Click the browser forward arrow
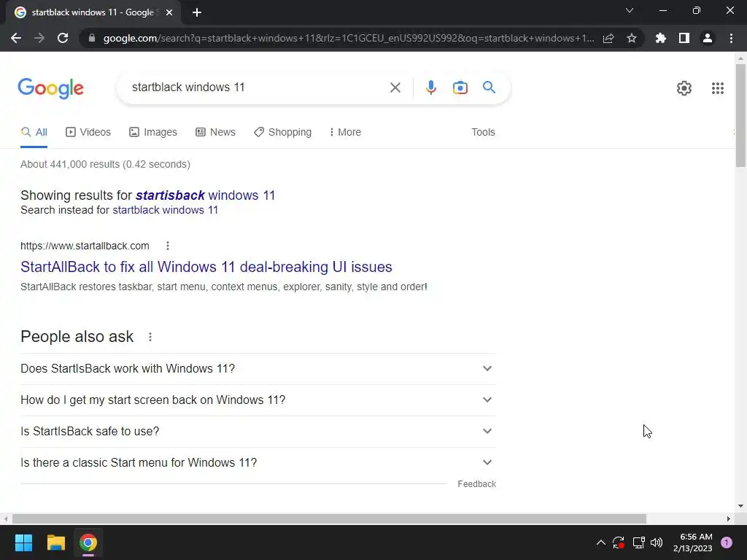Screen dimensions: 747x560 click(39, 38)
